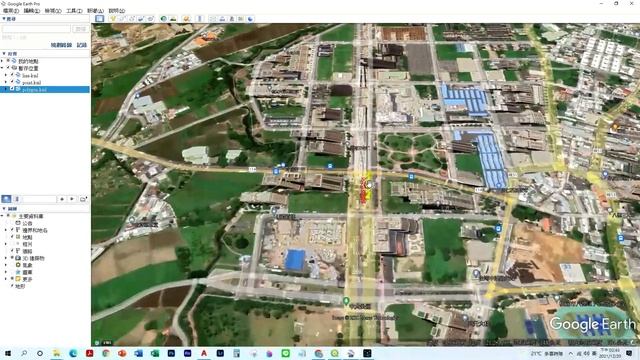640x360 pixels.
Task: Open the Ruler measurement tool
Action: click(200, 19)
